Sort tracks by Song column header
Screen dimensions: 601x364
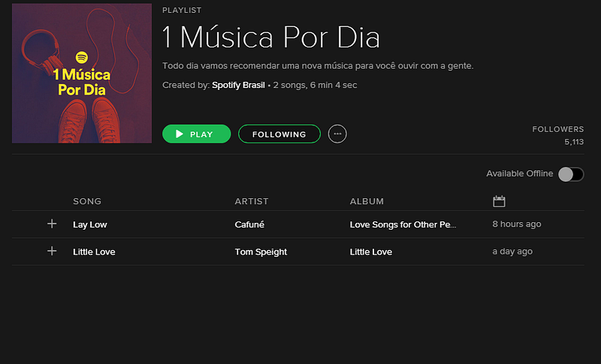pos(87,201)
